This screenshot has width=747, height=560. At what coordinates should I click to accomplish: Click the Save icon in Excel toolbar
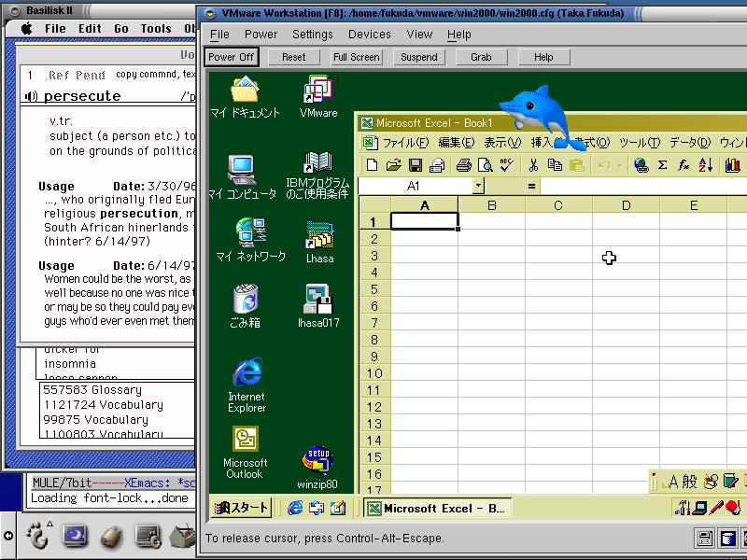(415, 165)
